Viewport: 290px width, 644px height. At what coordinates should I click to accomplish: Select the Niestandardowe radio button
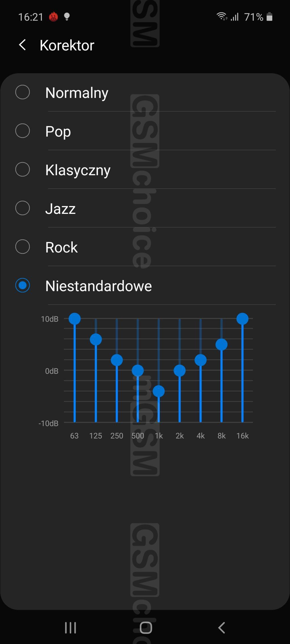point(23,285)
